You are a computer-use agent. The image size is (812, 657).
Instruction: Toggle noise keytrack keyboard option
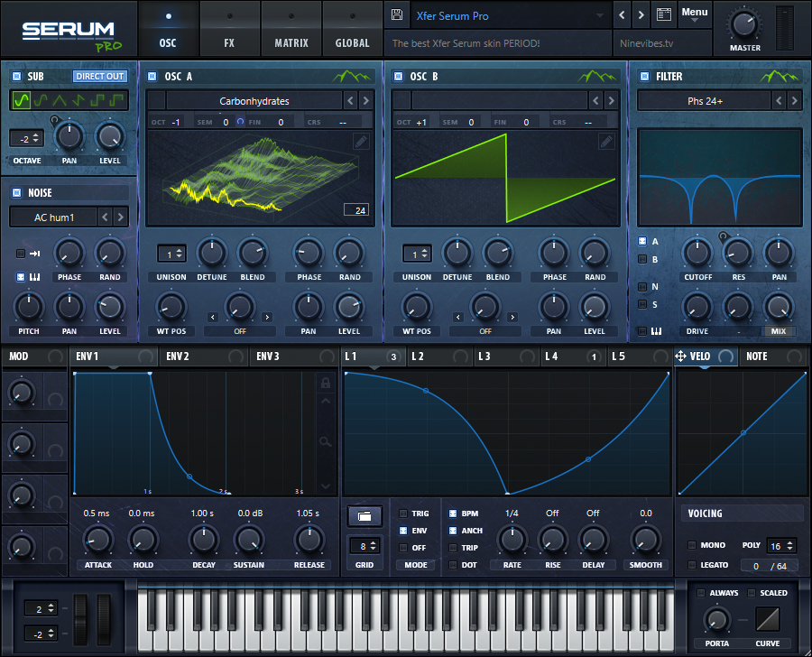tap(21, 277)
